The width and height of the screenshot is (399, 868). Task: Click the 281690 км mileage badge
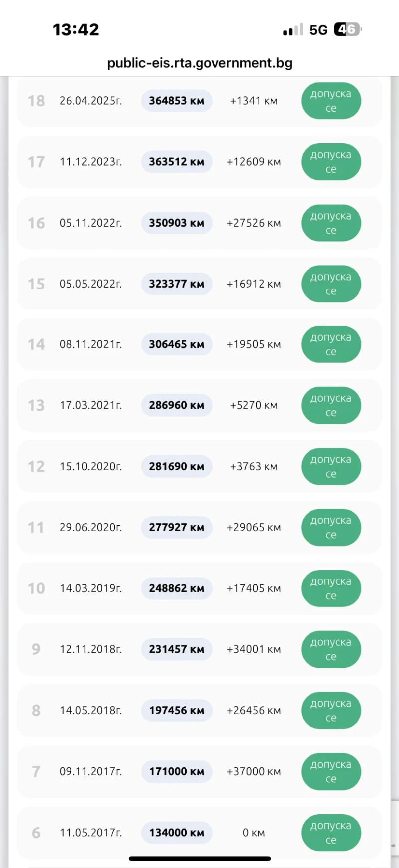point(177,467)
